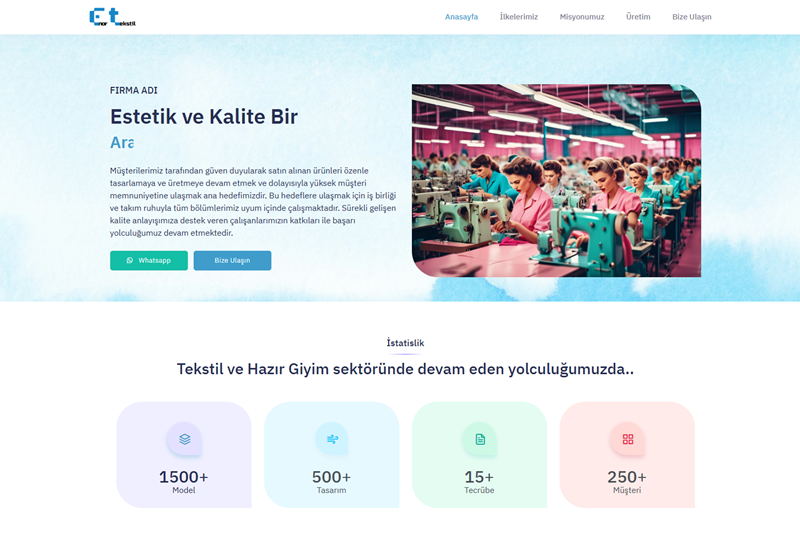
Task: Click the document icon above 15+ Tecrübe
Action: coord(480,439)
